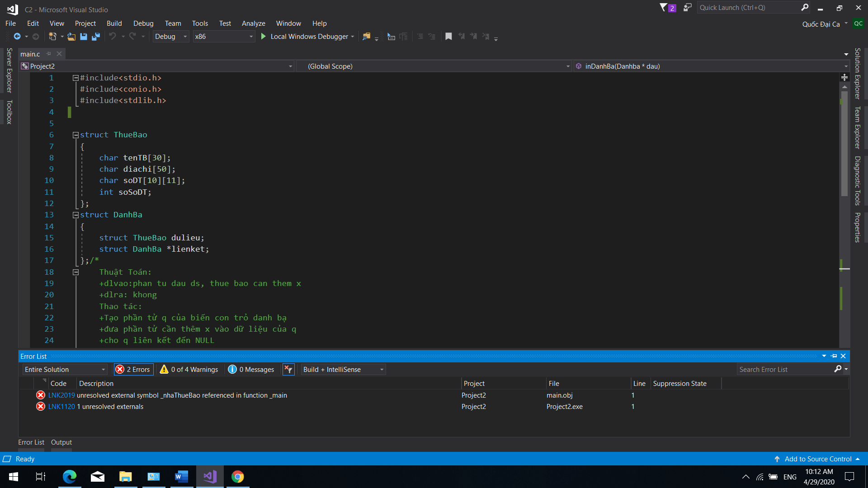This screenshot has height=488, width=868.
Task: Click the New Project toolbar icon
Action: (x=53, y=37)
